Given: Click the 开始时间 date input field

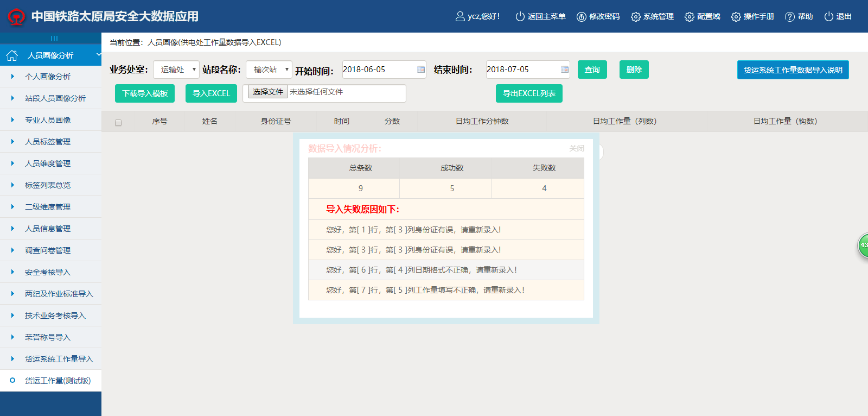Looking at the screenshot, I should click(384, 70).
